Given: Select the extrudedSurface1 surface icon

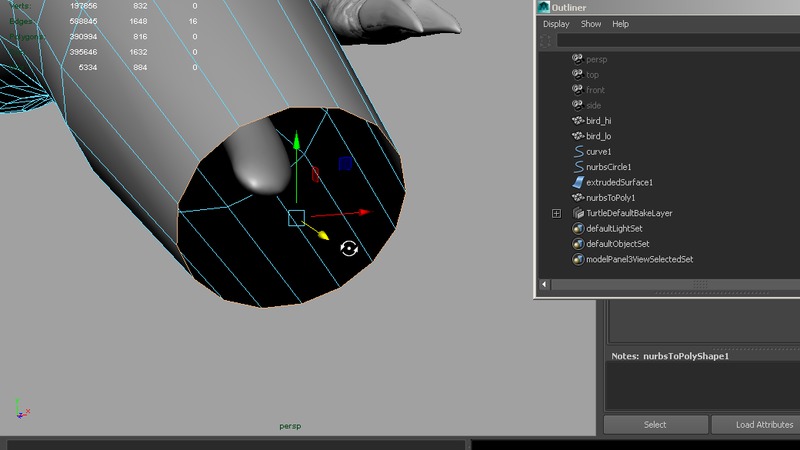Looking at the screenshot, I should (x=578, y=182).
